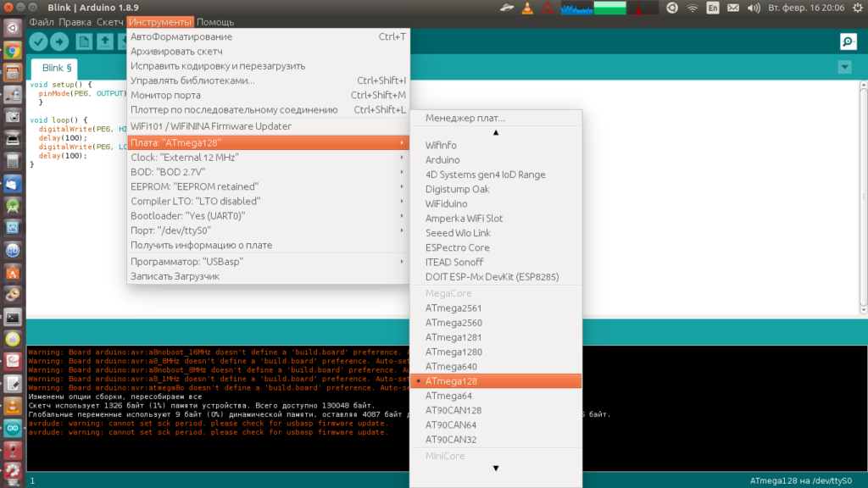This screenshot has height=488, width=868.
Task: Select ATmega128 board radio option
Action: (451, 381)
